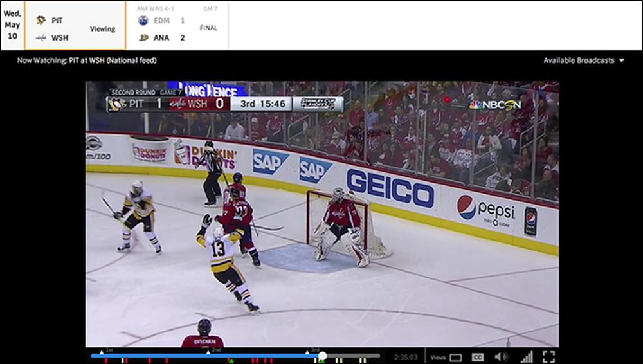This screenshot has height=364, width=643.
Task: Click the Pittsburgh Penguins logo in the top game card
Action: coord(41,20)
